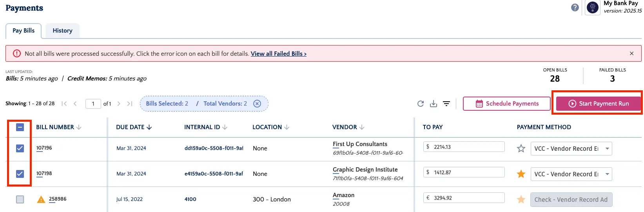Open View all Failed Bills link
Viewport: 644px width, 212px height.
pos(279,54)
